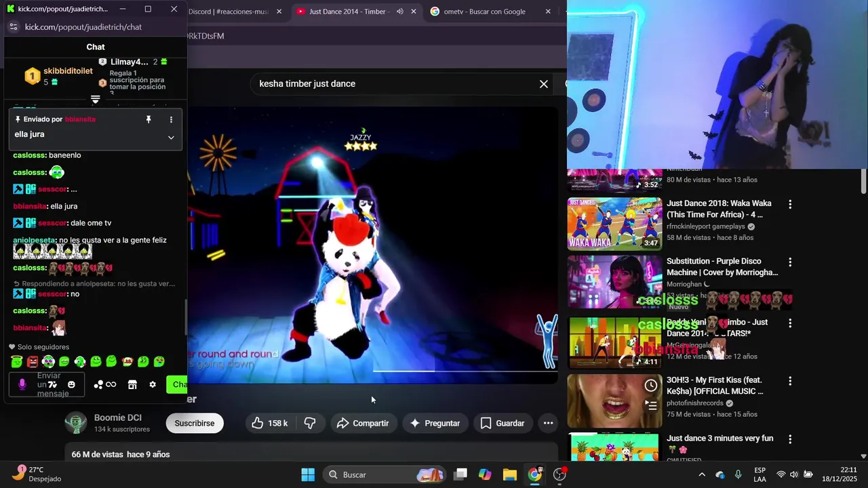The image size is (868, 488).
Task: Open Substitution Purple Disco Machine thumbnail
Action: pyautogui.click(x=614, y=282)
